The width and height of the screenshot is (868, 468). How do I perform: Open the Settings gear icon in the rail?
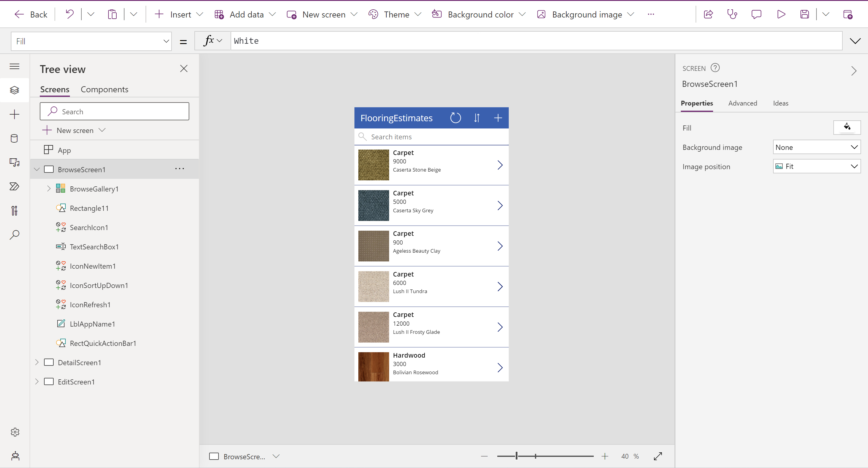(15, 432)
